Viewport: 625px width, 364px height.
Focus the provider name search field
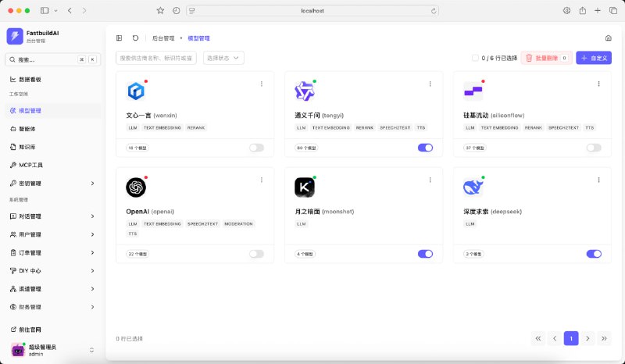point(155,58)
